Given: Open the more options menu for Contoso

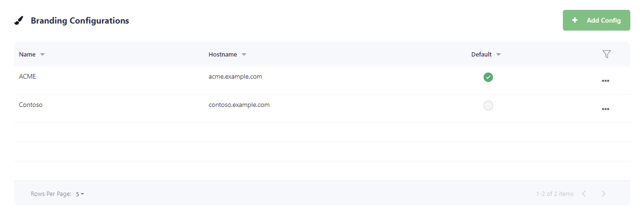Looking at the screenshot, I should 605,109.
